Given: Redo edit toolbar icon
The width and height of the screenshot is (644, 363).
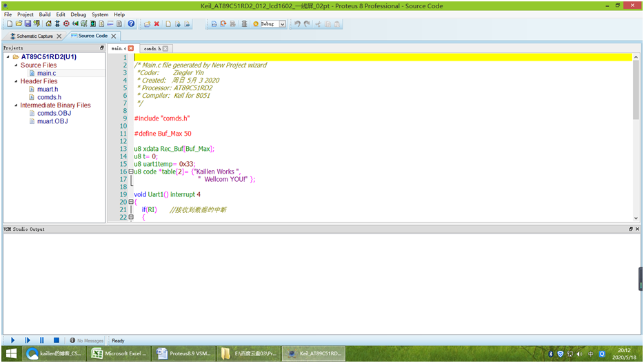Looking at the screenshot, I should (307, 24).
